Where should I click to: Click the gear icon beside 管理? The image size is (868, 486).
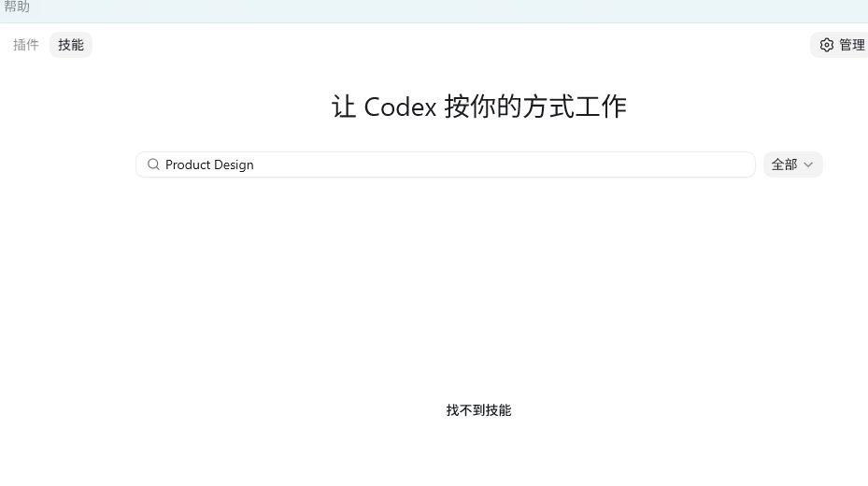pos(827,45)
